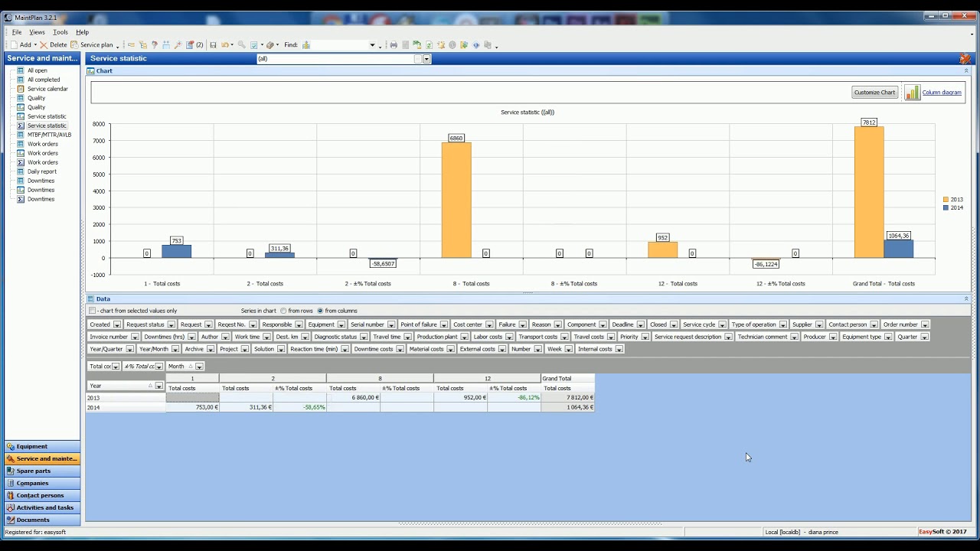Click the orange icon at right of header bar
The image size is (980, 551).
coord(965,58)
